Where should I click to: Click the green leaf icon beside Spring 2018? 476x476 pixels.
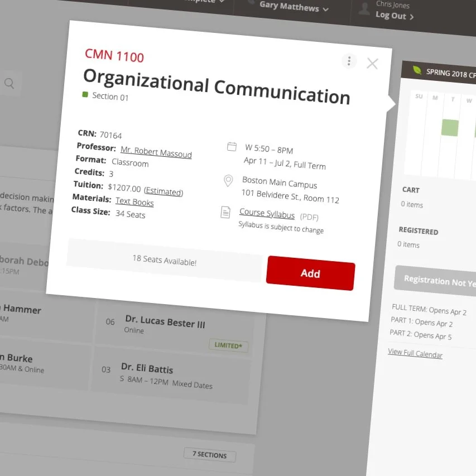point(417,70)
